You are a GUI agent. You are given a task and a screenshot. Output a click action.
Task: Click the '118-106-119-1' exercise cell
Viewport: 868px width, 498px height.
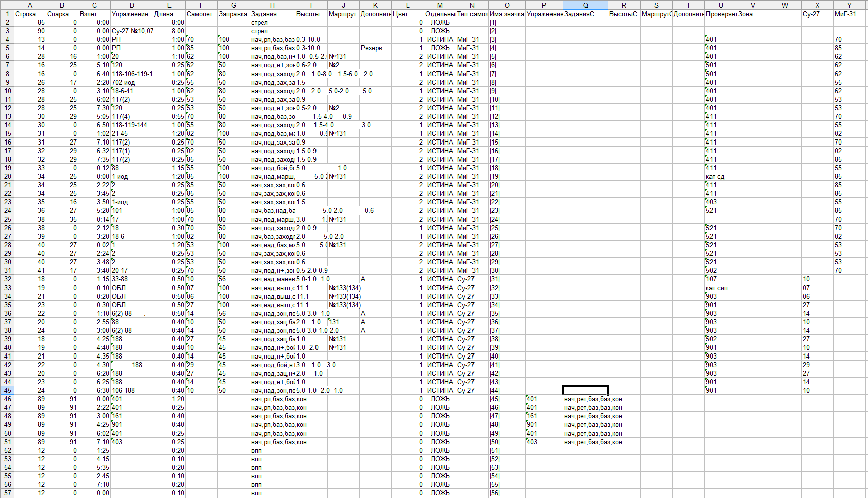point(132,74)
